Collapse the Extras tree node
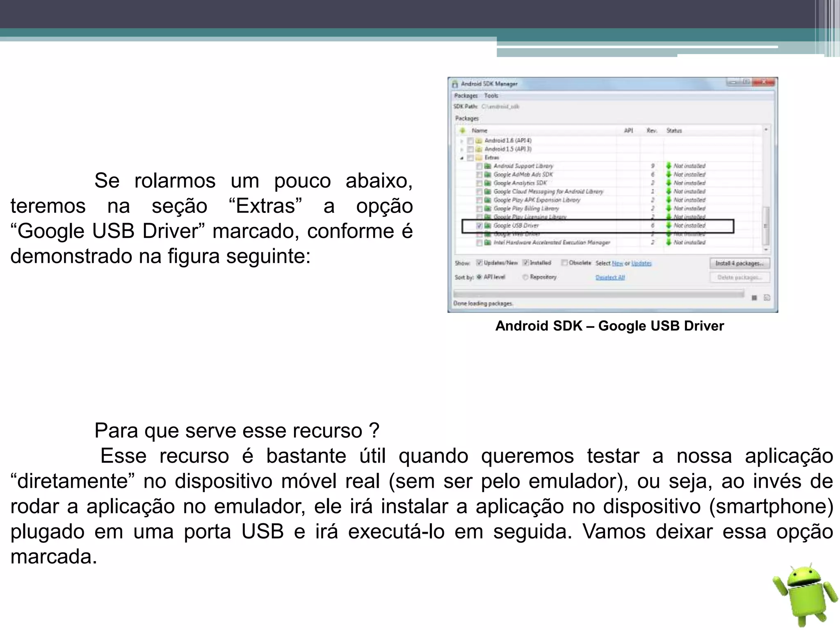 (x=462, y=158)
